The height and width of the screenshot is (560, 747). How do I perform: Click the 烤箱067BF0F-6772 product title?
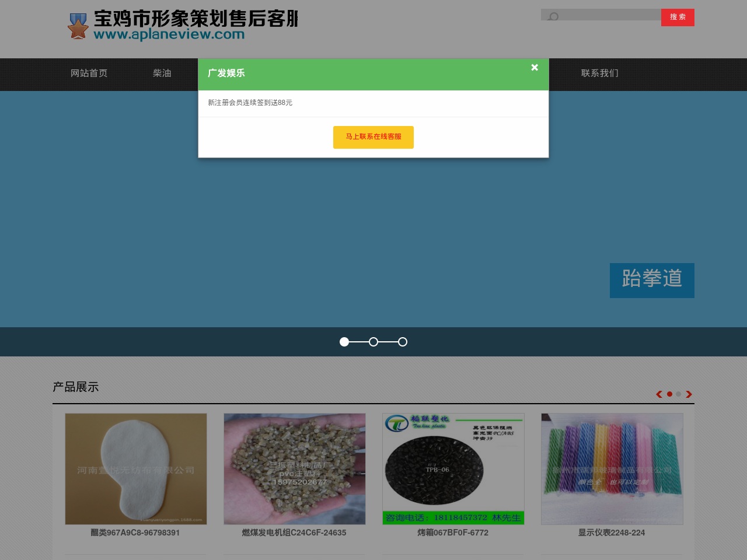tap(453, 533)
